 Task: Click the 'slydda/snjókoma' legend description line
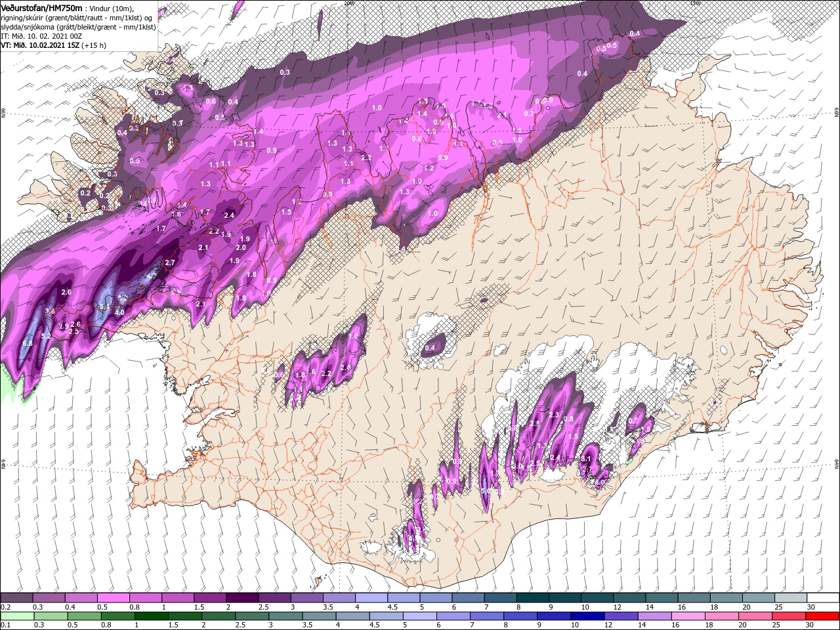click(77, 27)
